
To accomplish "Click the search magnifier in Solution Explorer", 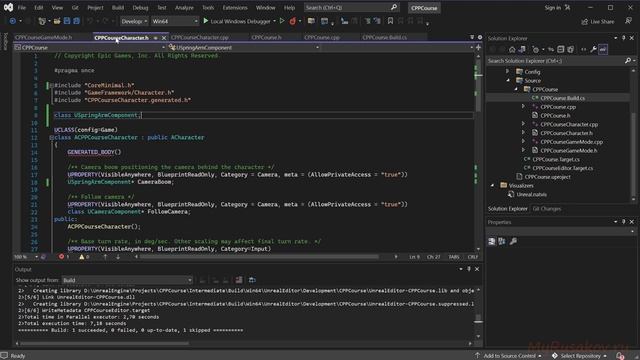I will (x=627, y=61).
